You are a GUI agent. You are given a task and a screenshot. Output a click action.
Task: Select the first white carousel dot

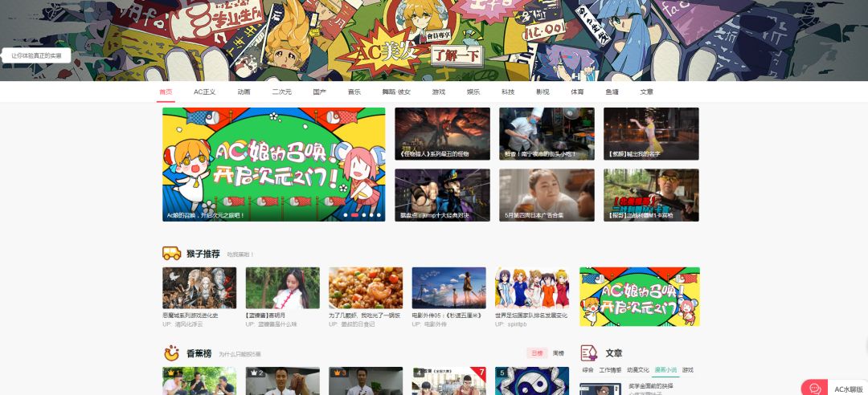coord(346,215)
